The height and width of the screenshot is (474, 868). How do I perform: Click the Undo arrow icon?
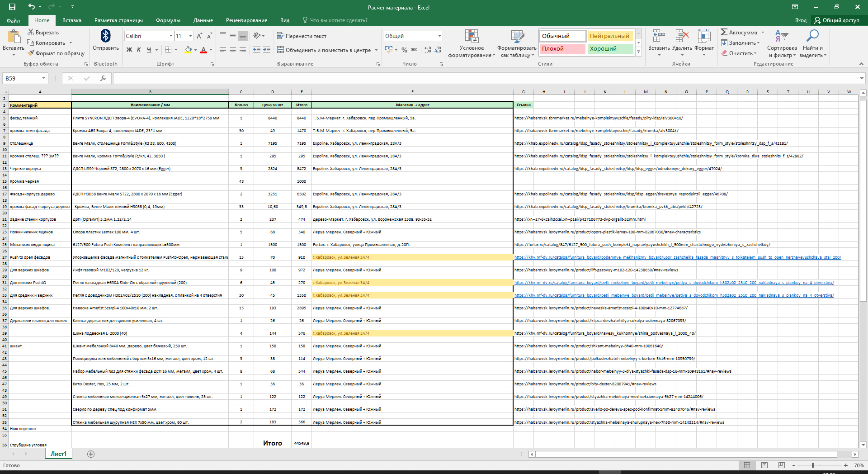[x=31, y=7]
